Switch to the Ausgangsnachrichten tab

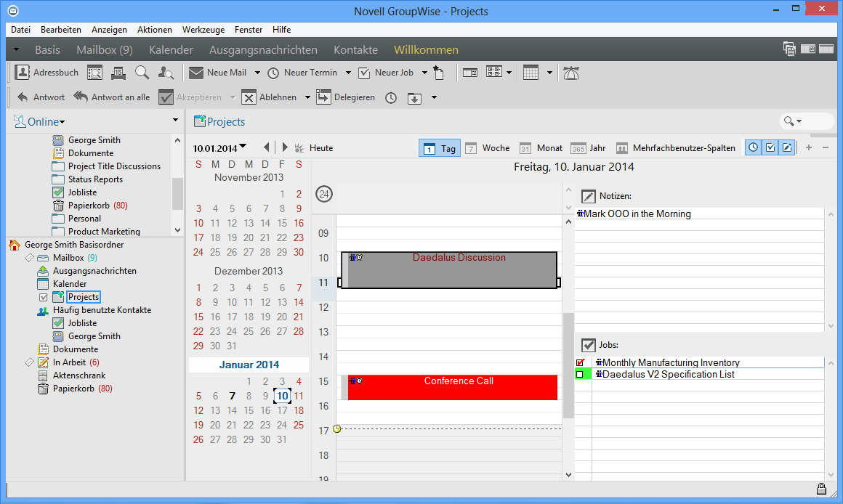pyautogui.click(x=263, y=50)
